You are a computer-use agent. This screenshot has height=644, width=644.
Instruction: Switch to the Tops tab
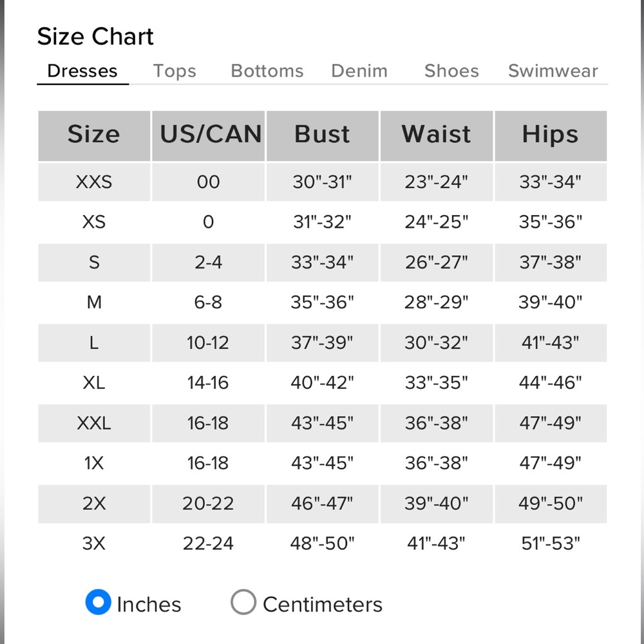click(x=175, y=71)
